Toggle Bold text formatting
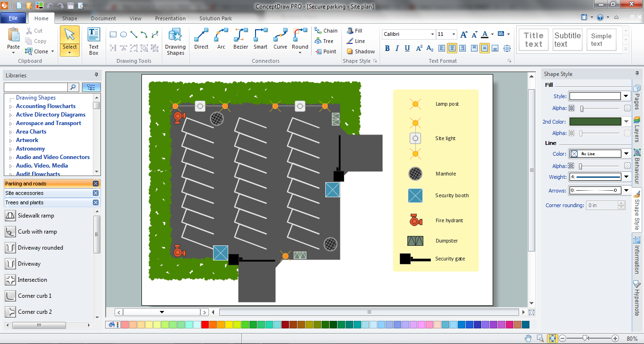The height and width of the screenshot is (344, 644). tap(388, 48)
